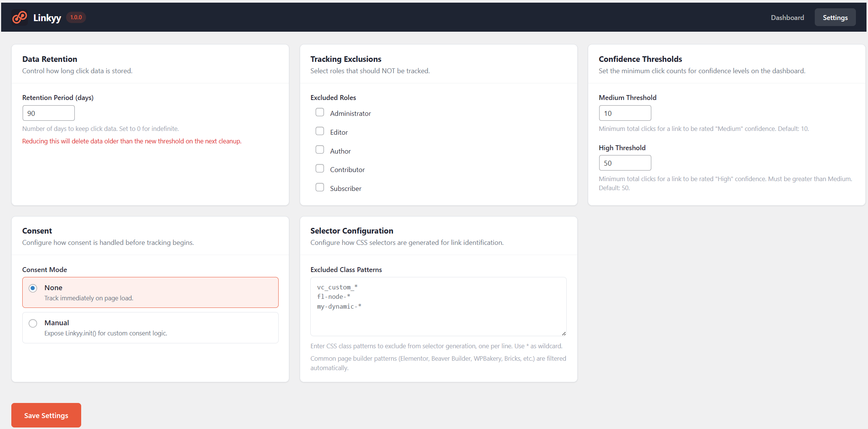
Task: Select the Settings navigation button
Action: click(x=835, y=17)
